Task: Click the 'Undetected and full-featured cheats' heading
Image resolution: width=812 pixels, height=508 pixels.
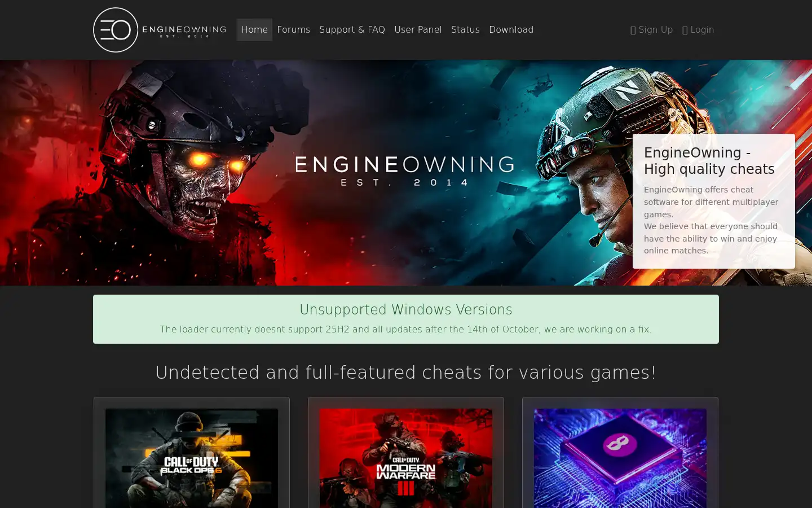Action: point(406,373)
